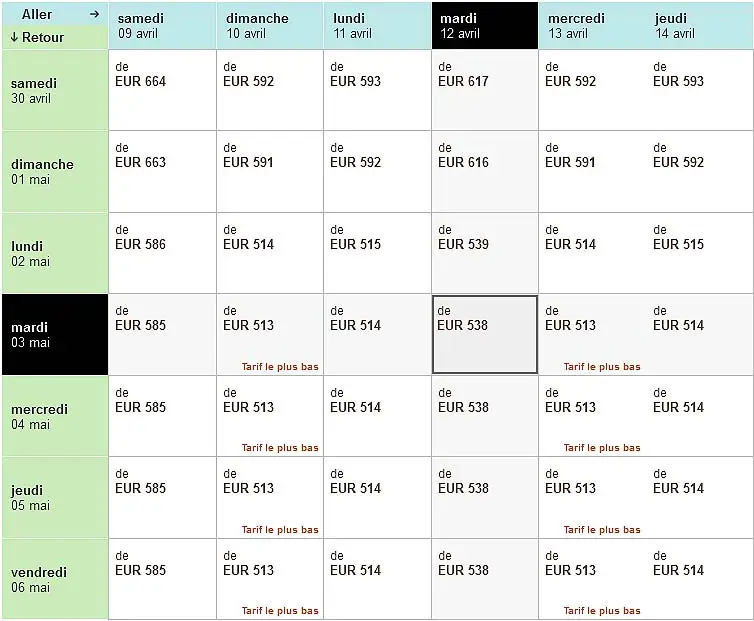The image size is (754, 621).
Task: Select the EUR 664 fare cell
Action: tap(162, 90)
